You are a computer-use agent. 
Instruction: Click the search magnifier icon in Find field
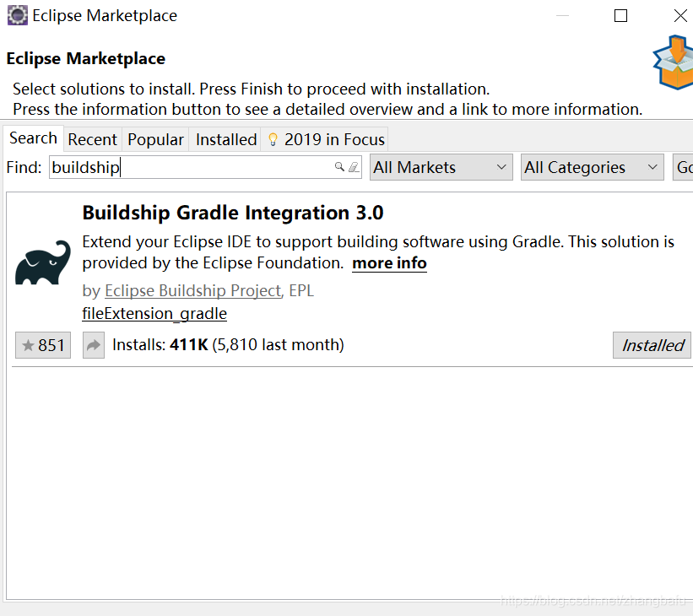[x=339, y=166]
